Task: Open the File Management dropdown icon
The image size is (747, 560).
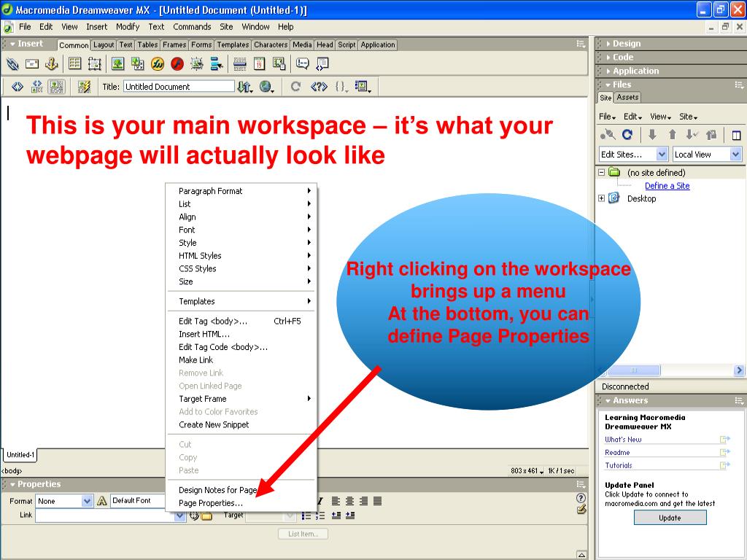Action: [x=245, y=87]
